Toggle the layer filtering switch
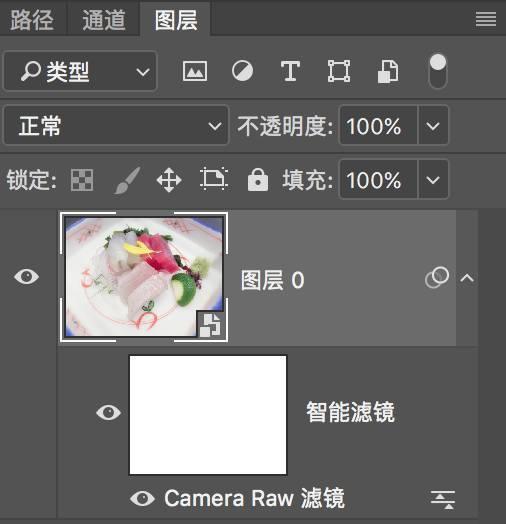 (438, 71)
